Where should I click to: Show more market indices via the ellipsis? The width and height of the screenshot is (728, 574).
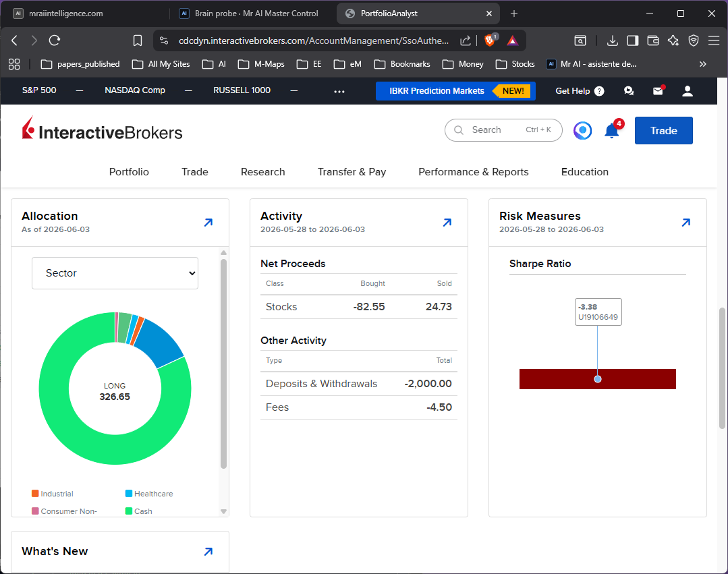pyautogui.click(x=339, y=92)
